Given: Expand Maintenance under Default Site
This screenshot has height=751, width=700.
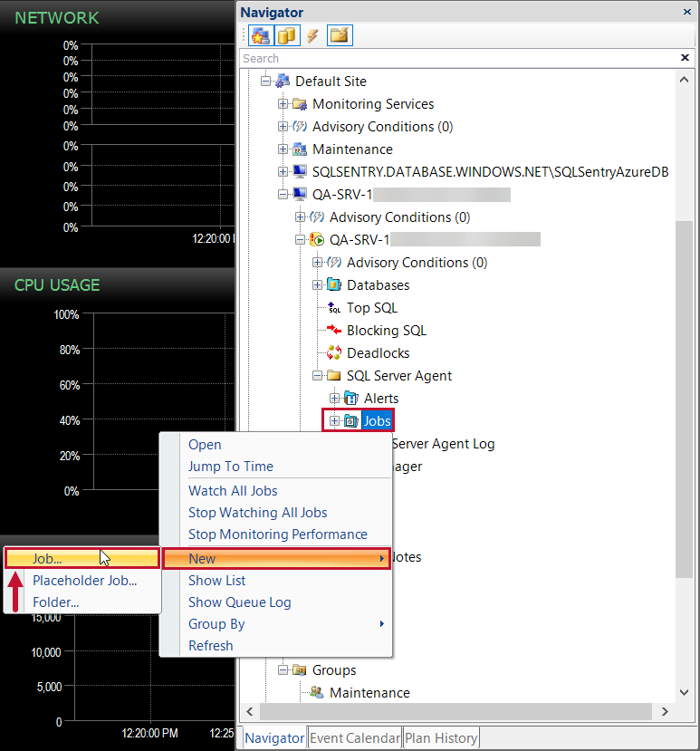Looking at the screenshot, I should [283, 149].
